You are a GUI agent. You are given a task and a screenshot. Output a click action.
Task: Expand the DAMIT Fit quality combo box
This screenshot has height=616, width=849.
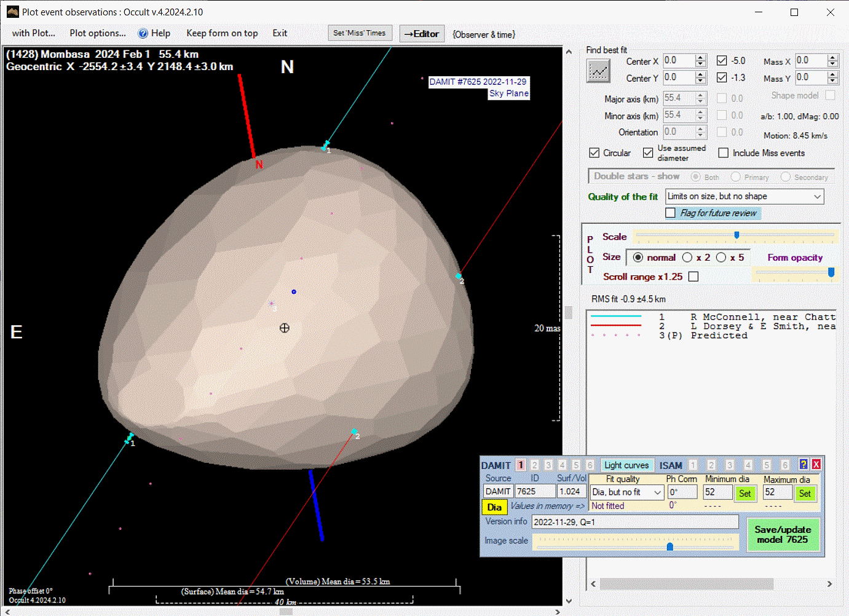657,492
